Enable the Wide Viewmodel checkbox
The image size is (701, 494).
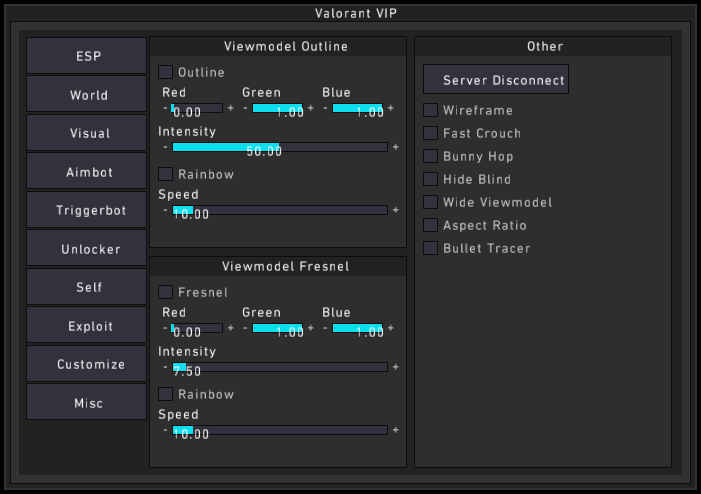pos(431,202)
